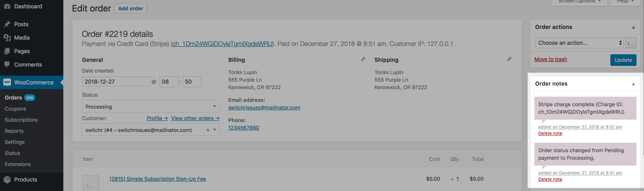
Task: Edit Billing details via pencil icon
Action: tap(363, 59)
